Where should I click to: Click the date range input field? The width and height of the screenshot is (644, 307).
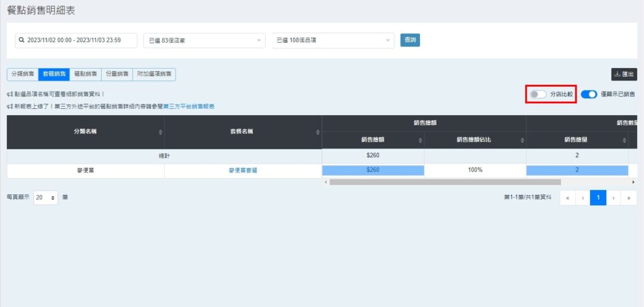[76, 40]
